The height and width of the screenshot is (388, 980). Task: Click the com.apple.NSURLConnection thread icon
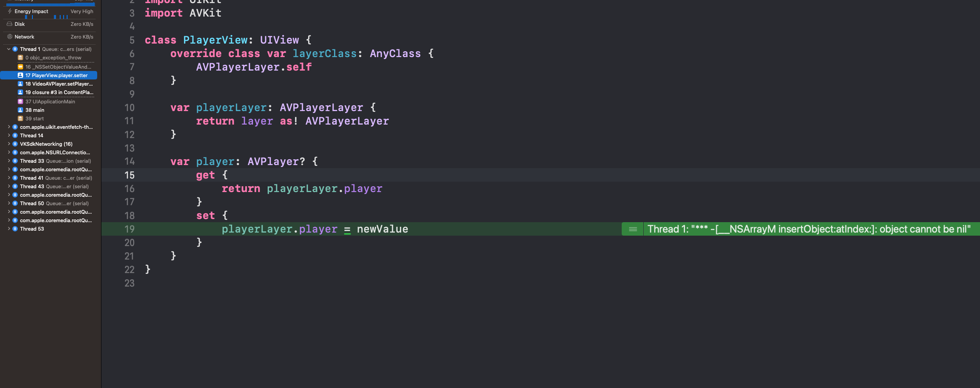pyautogui.click(x=15, y=152)
